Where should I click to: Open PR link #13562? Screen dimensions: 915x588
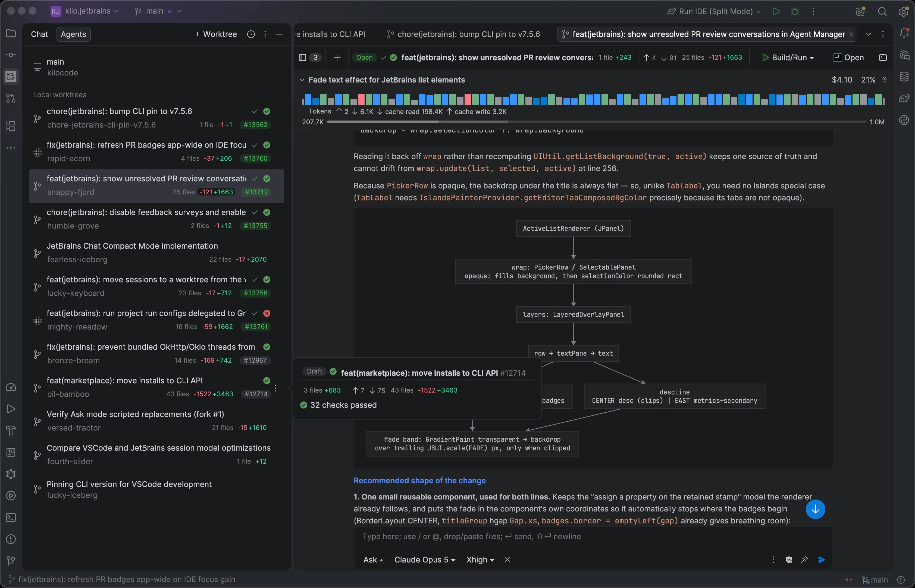(x=255, y=125)
